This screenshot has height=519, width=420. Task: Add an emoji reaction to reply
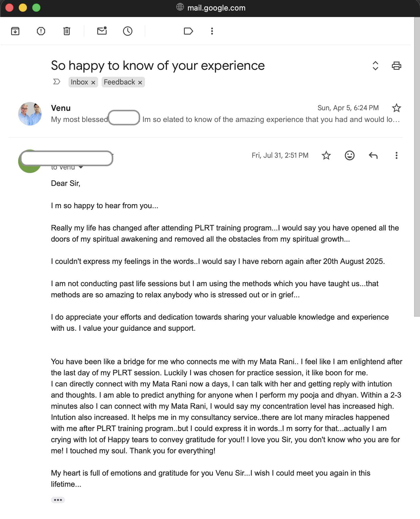[350, 155]
